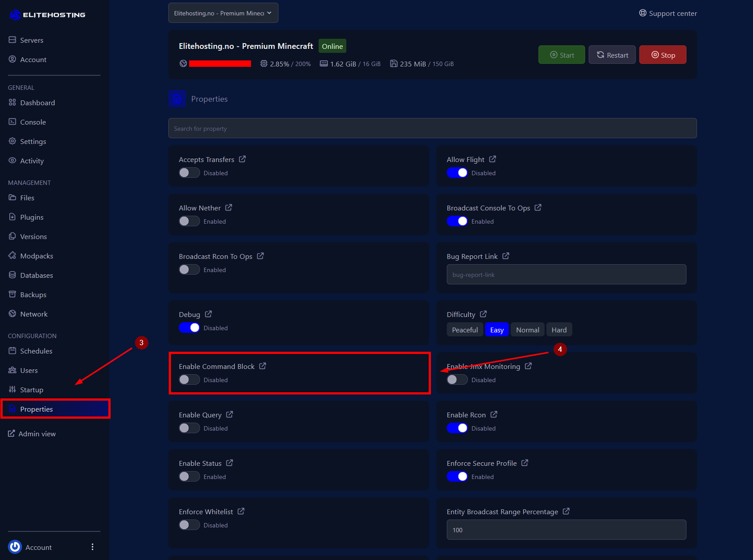Open Console in the sidebar
Viewport: 753px width, 560px height.
27,122
